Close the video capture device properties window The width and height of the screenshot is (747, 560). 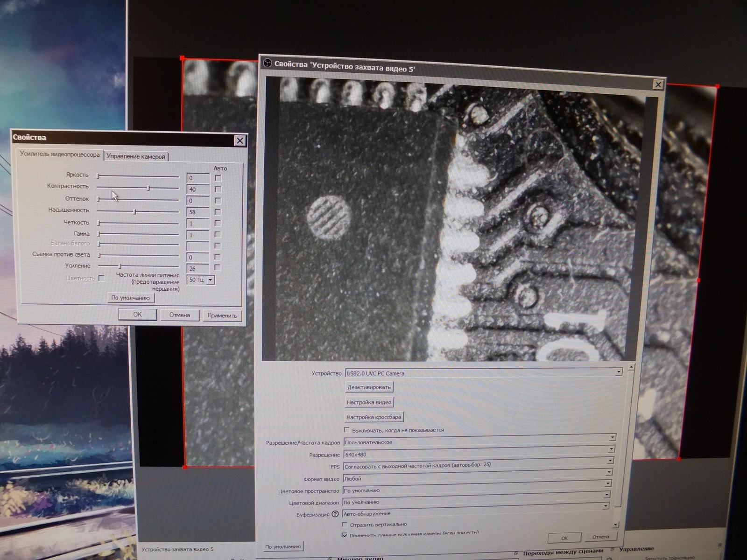658,84
